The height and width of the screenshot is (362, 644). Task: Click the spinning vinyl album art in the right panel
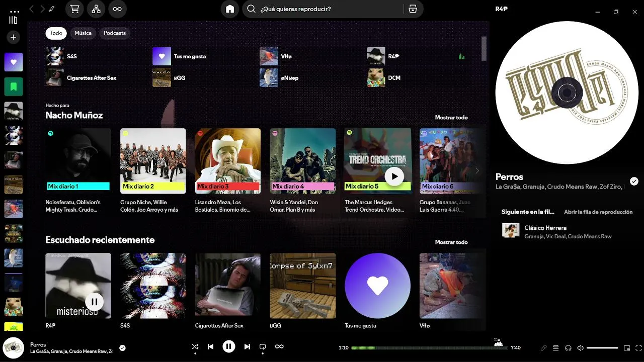567,93
